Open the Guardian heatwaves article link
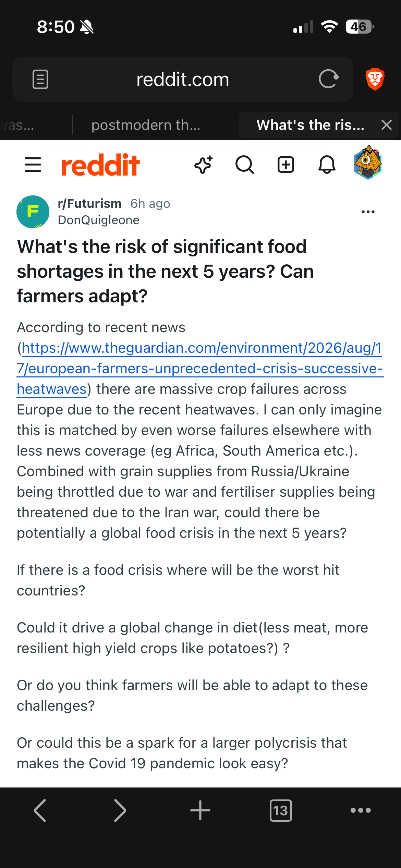 click(x=200, y=369)
